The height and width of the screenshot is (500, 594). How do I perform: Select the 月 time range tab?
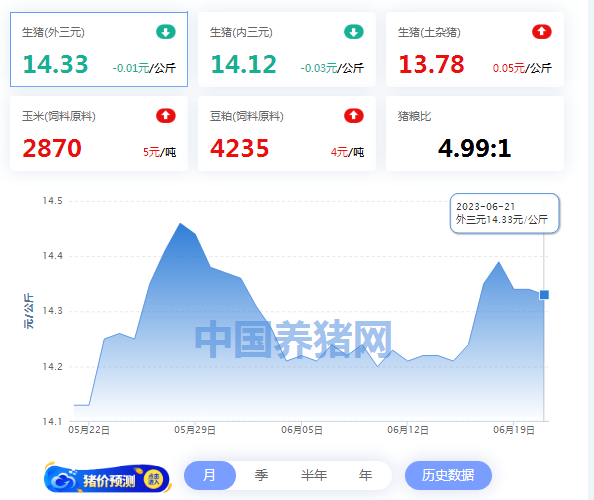pyautogui.click(x=209, y=475)
